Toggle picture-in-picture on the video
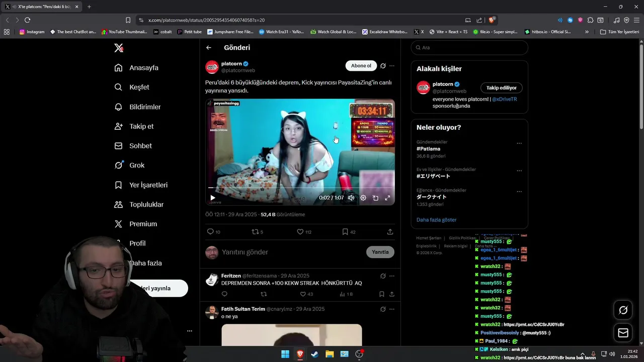The image size is (644, 362). tap(375, 198)
